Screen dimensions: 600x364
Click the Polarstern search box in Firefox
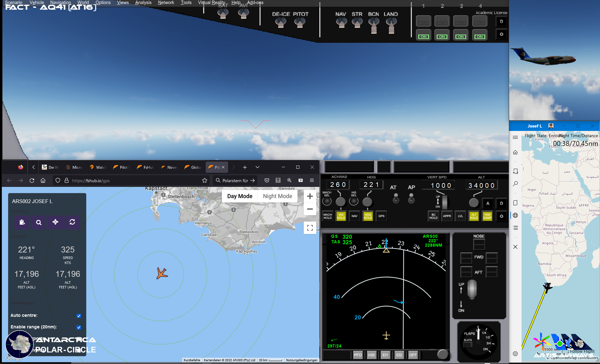click(236, 181)
